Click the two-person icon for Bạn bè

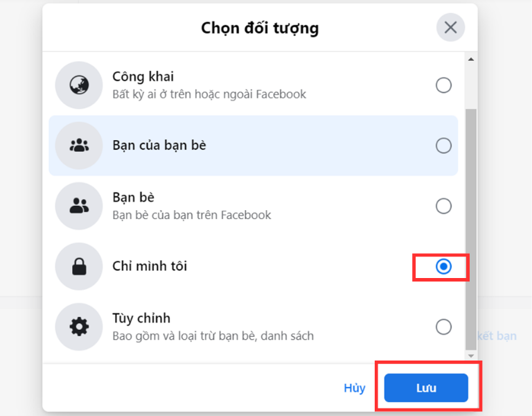click(x=79, y=206)
